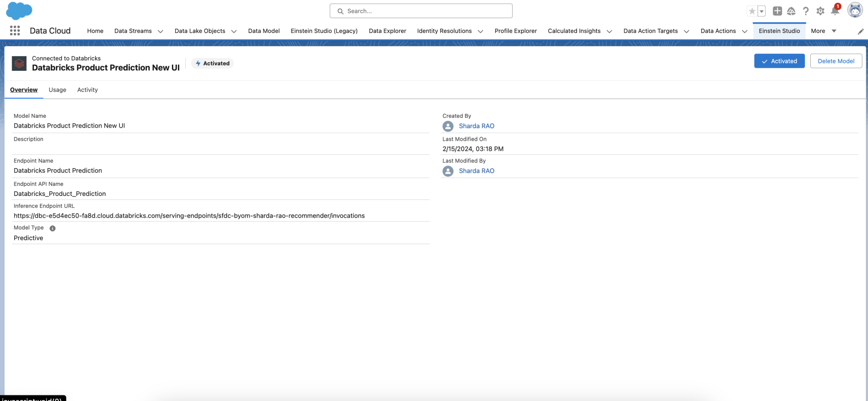Image resolution: width=868 pixels, height=401 pixels.
Task: Expand the Data Streams dropdown chevron
Action: click(160, 31)
